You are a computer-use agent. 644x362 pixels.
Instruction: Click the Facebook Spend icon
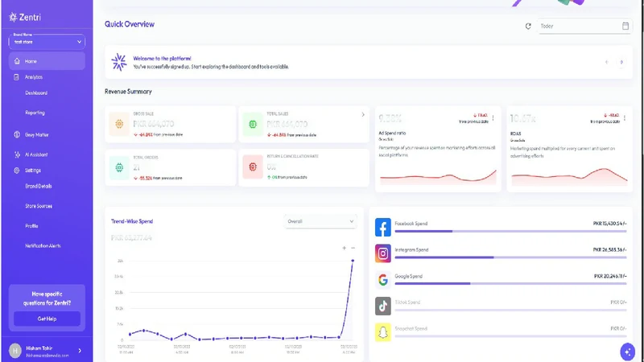tap(383, 228)
